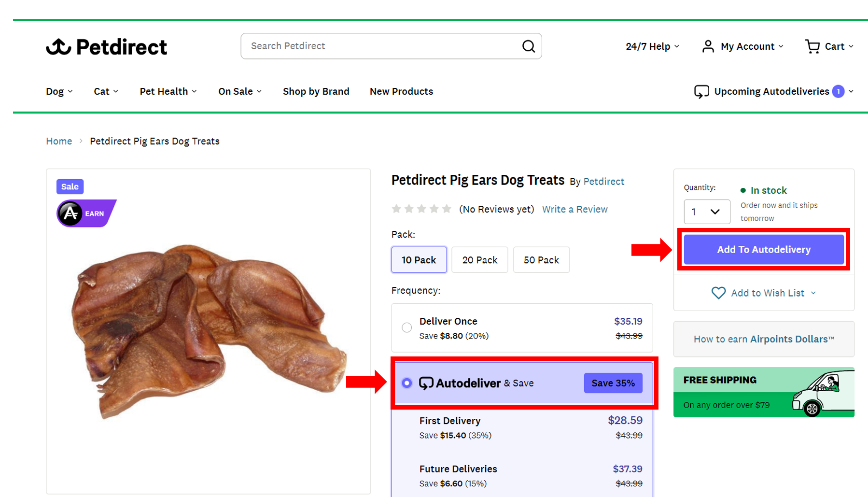The width and height of the screenshot is (868, 497).
Task: Click the Save 35% badge
Action: click(x=613, y=383)
